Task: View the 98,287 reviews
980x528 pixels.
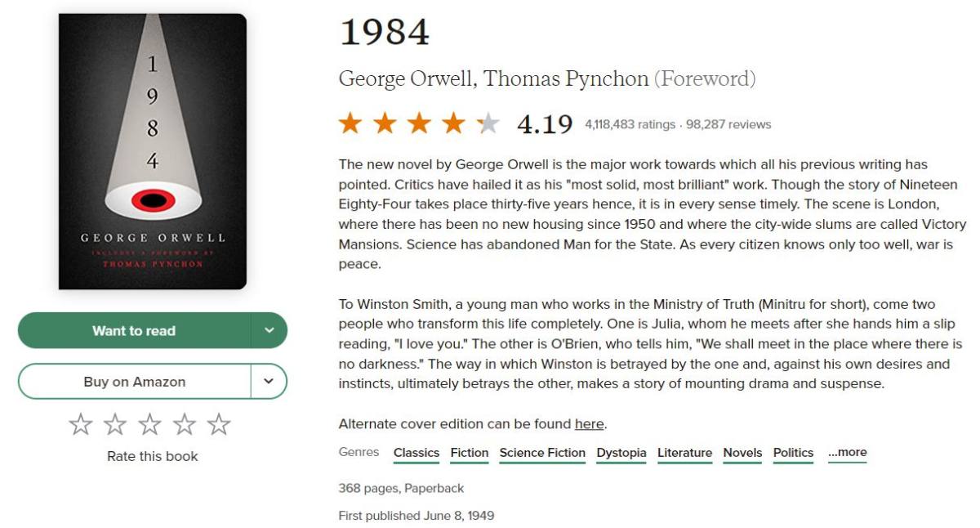Action: click(x=728, y=125)
